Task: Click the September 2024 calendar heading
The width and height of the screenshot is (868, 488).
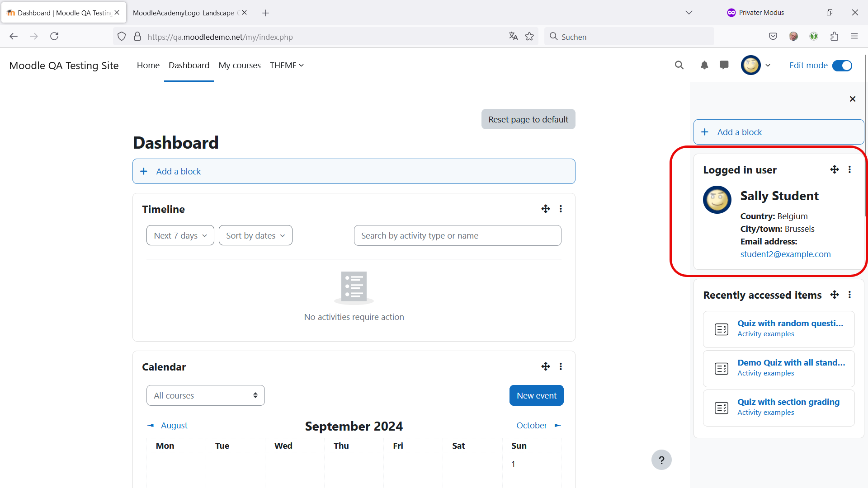Action: [354, 426]
